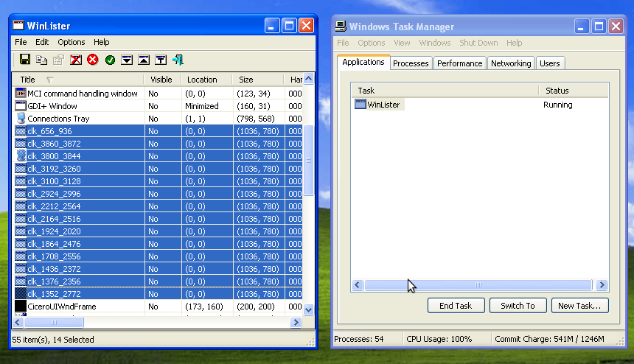Click the WinLister title bar app icon
This screenshot has height=364, width=634.
[x=18, y=26]
